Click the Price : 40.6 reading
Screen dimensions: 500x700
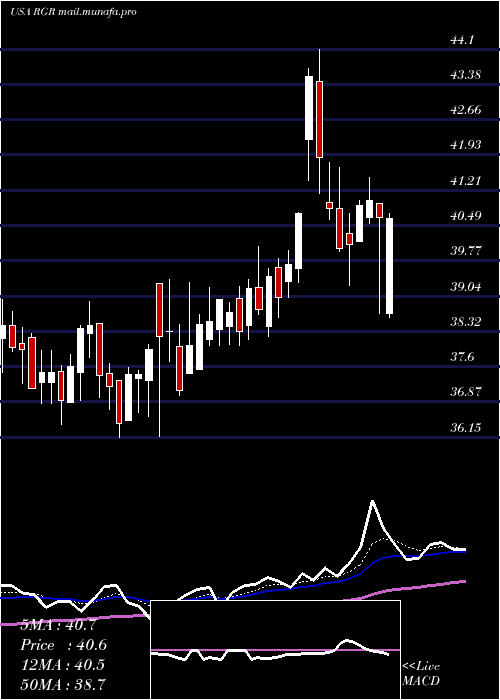[x=64, y=645]
